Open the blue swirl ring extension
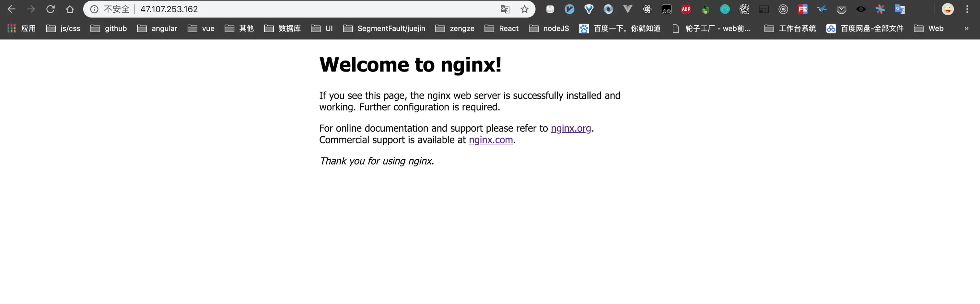 (x=608, y=9)
